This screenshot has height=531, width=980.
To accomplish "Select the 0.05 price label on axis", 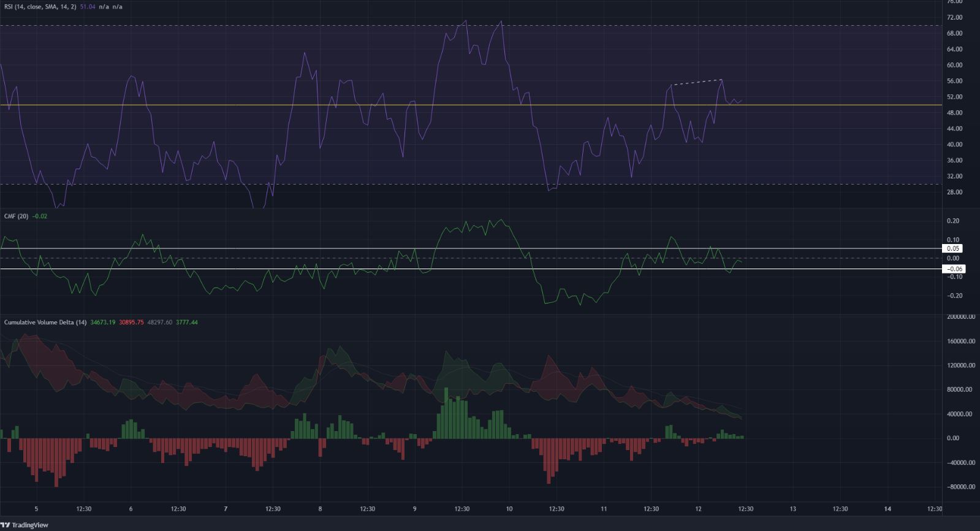I will pyautogui.click(x=953, y=249).
